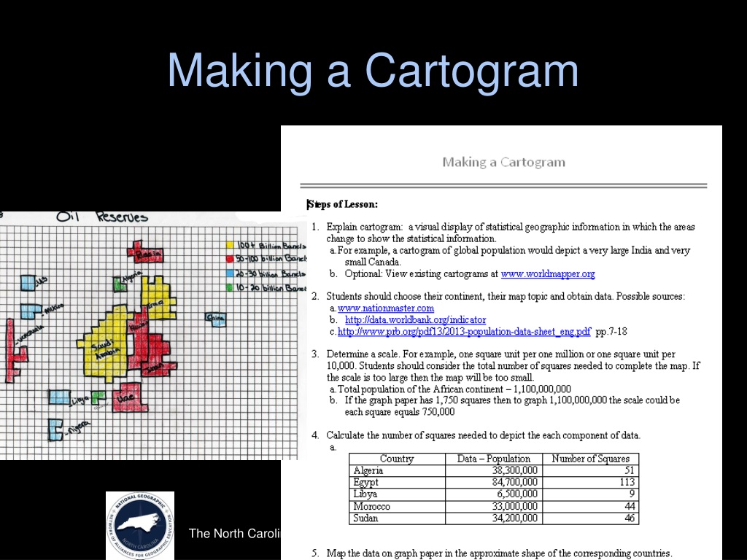Click the blue 20-30 billion Barrels legend swatch

230,274
